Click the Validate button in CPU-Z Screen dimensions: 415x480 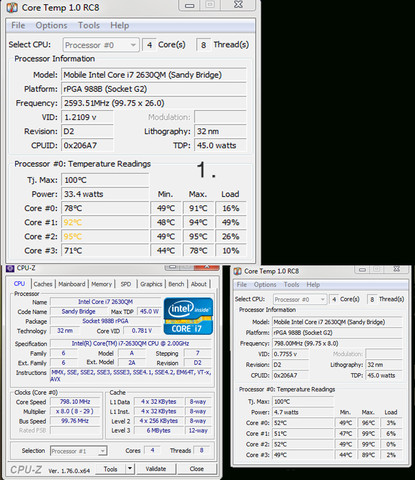pos(156,469)
